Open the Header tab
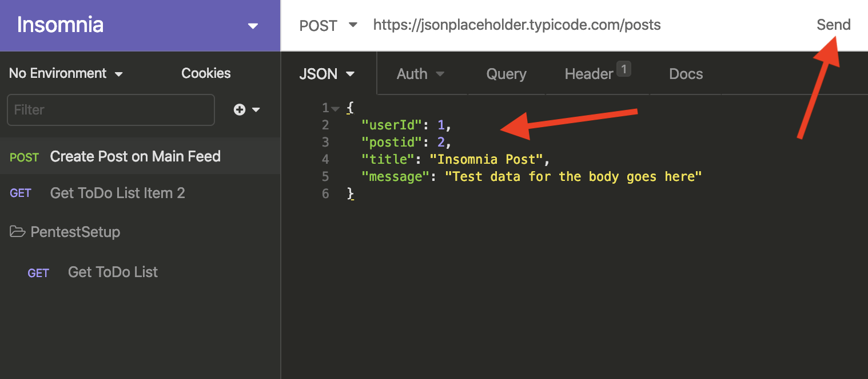Viewport: 868px width, 379px height. [x=589, y=73]
